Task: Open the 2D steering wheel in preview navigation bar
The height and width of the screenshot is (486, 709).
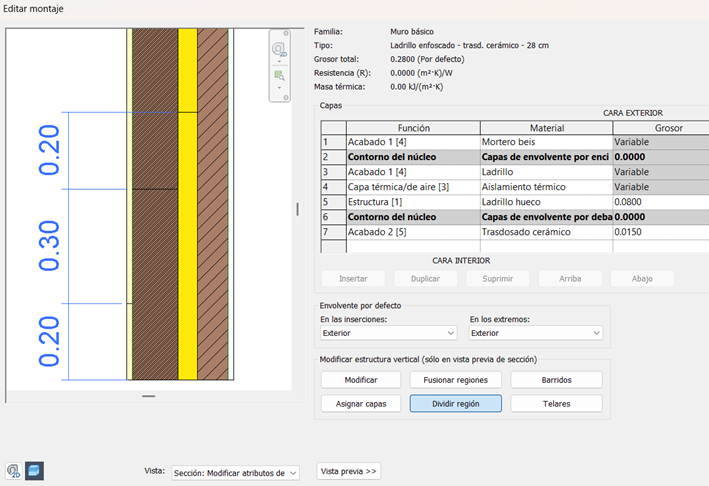Action: click(279, 48)
